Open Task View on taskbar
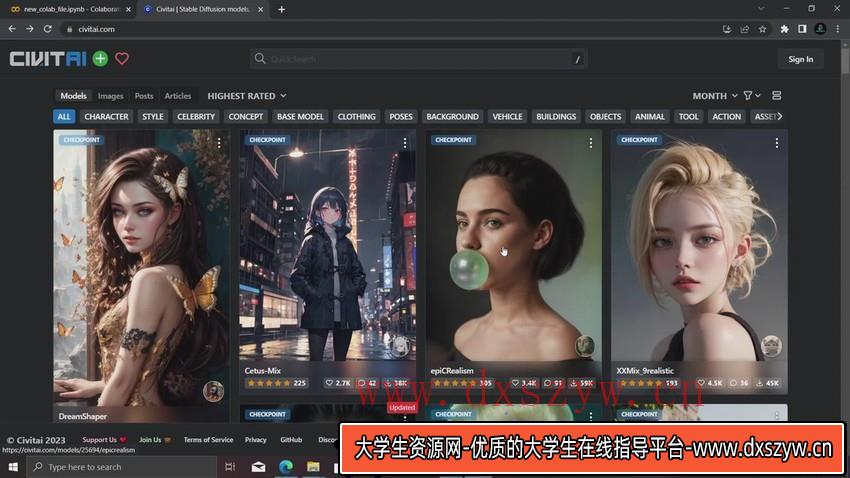The height and width of the screenshot is (478, 850). [x=230, y=467]
